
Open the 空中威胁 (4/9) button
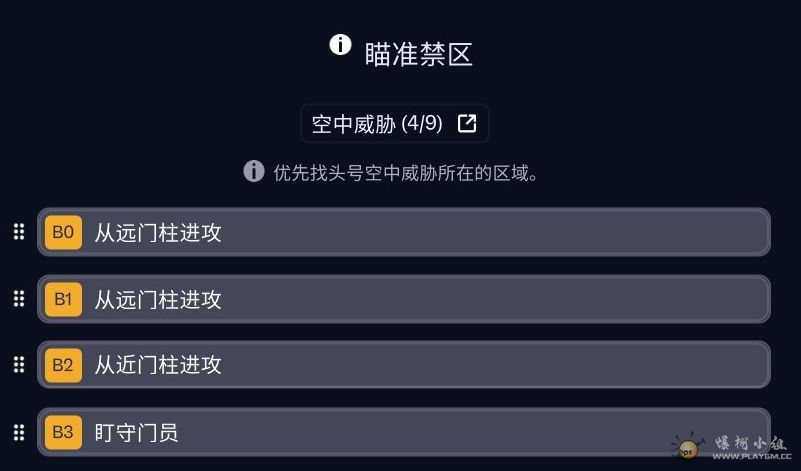[380, 124]
